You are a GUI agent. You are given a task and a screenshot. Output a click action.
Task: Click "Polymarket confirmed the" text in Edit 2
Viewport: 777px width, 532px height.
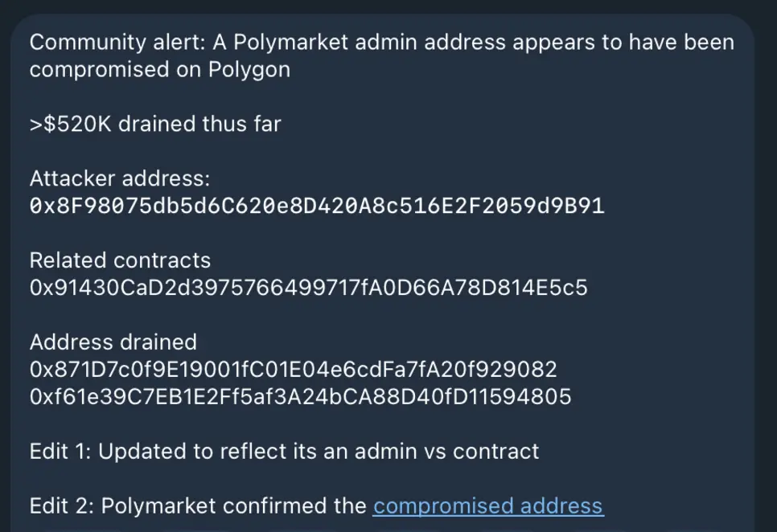(234, 506)
